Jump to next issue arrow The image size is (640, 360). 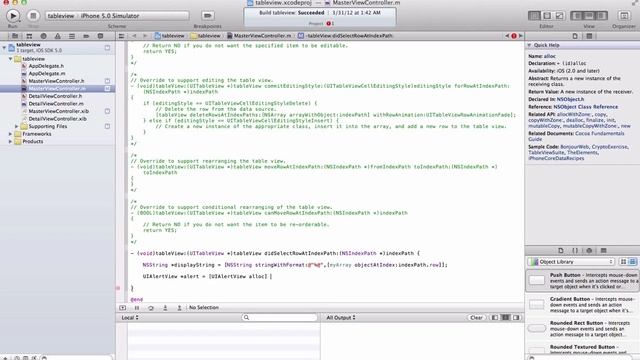click(x=520, y=36)
